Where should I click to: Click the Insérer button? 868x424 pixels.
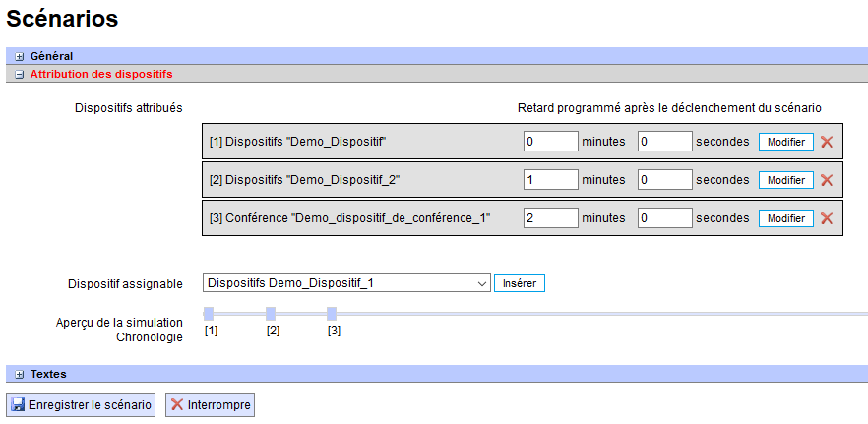tap(520, 283)
